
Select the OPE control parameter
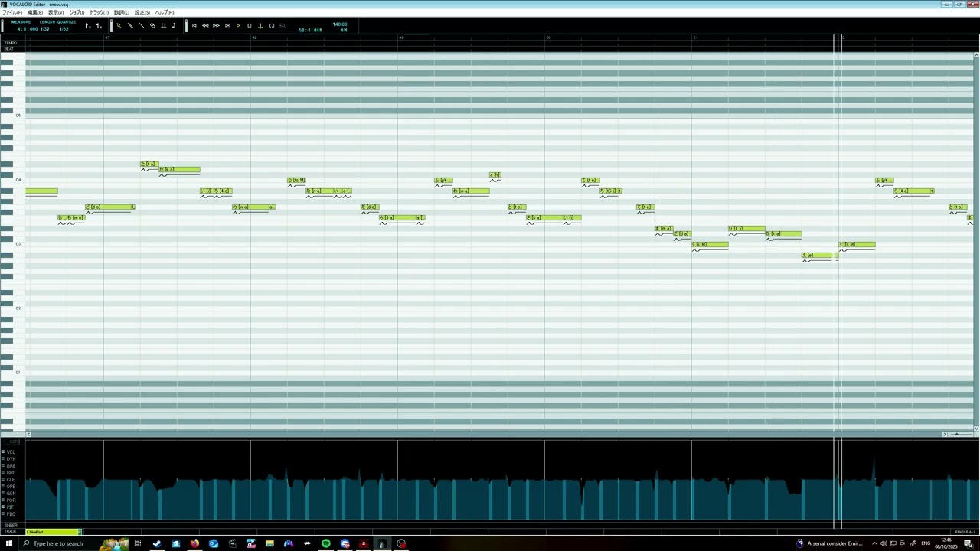[x=11, y=487]
